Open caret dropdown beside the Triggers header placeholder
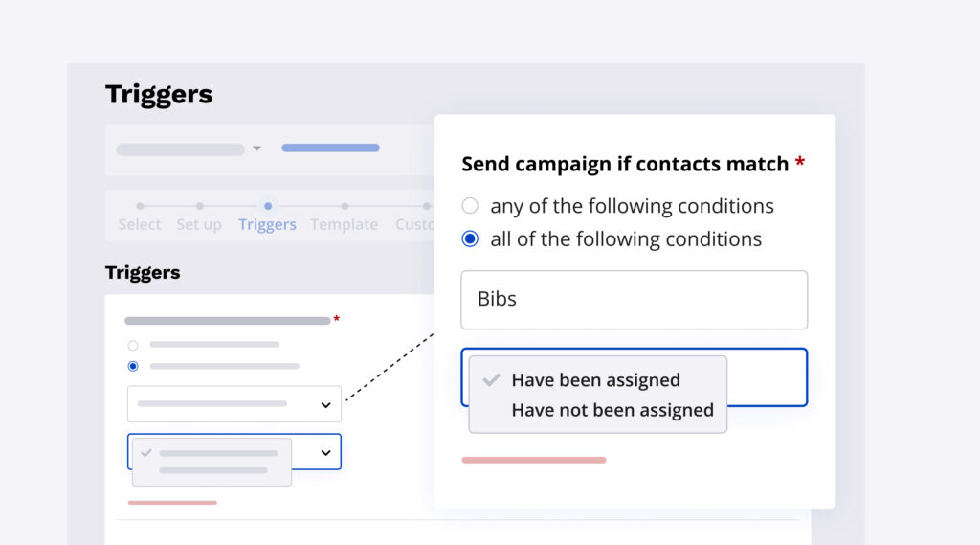 click(256, 149)
